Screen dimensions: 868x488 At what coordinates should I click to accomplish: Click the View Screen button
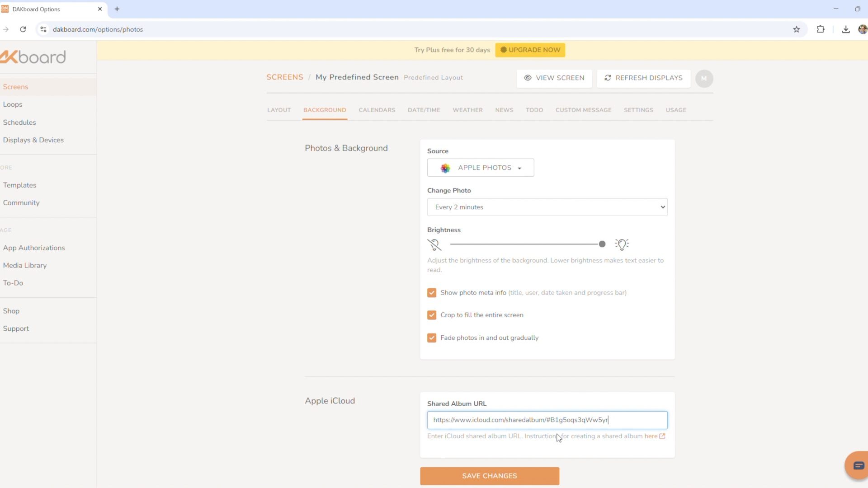[554, 78]
